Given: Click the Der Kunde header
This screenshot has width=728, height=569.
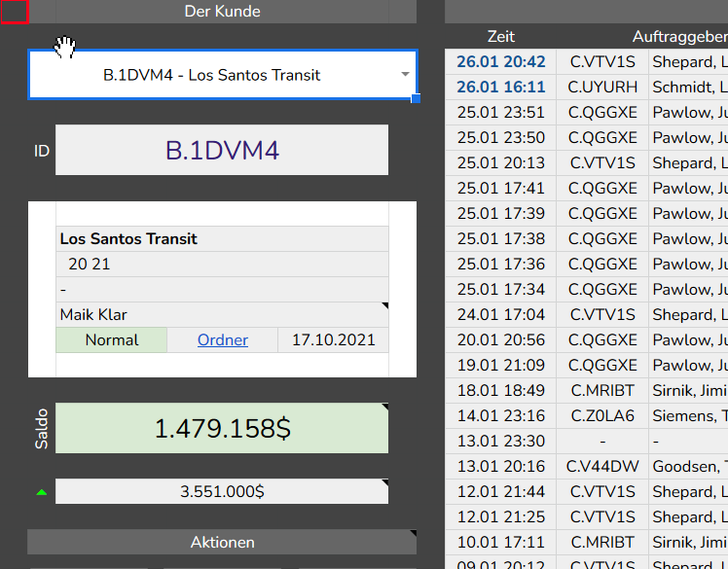Looking at the screenshot, I should point(222,11).
